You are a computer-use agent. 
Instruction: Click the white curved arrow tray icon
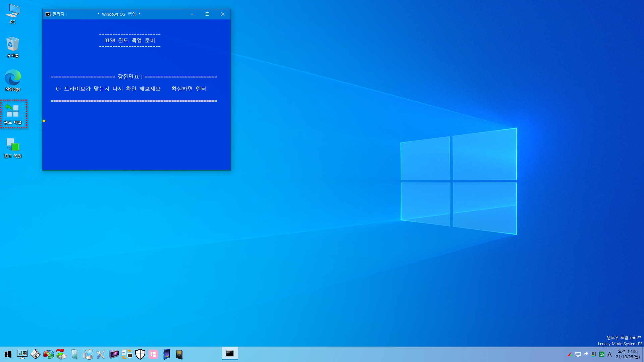tap(586, 354)
